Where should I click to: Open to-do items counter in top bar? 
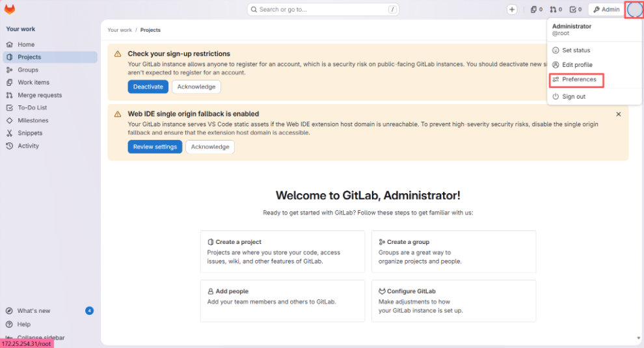(x=576, y=10)
